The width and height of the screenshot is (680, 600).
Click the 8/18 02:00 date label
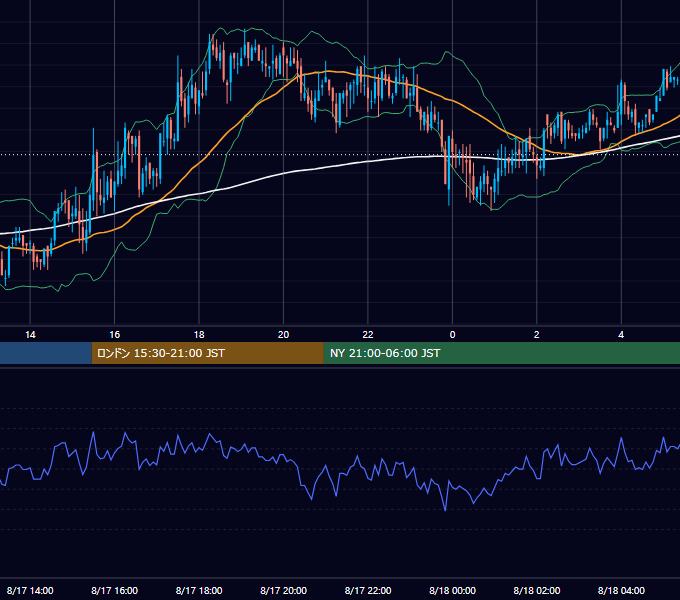536,590
